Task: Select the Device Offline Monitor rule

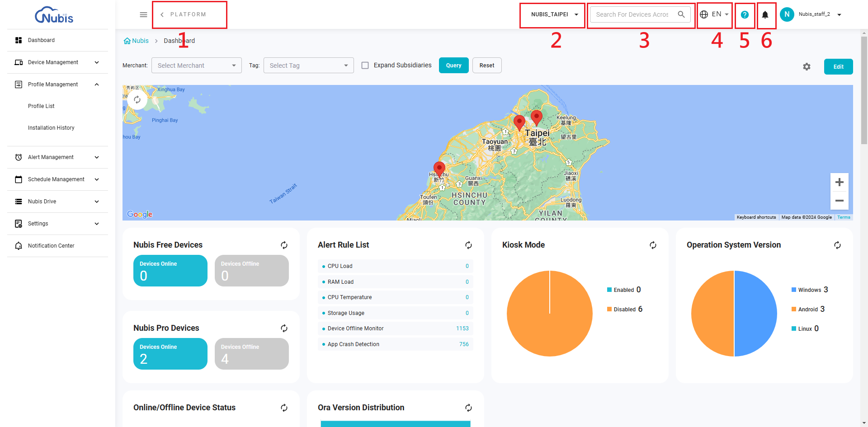Action: [x=396, y=328]
